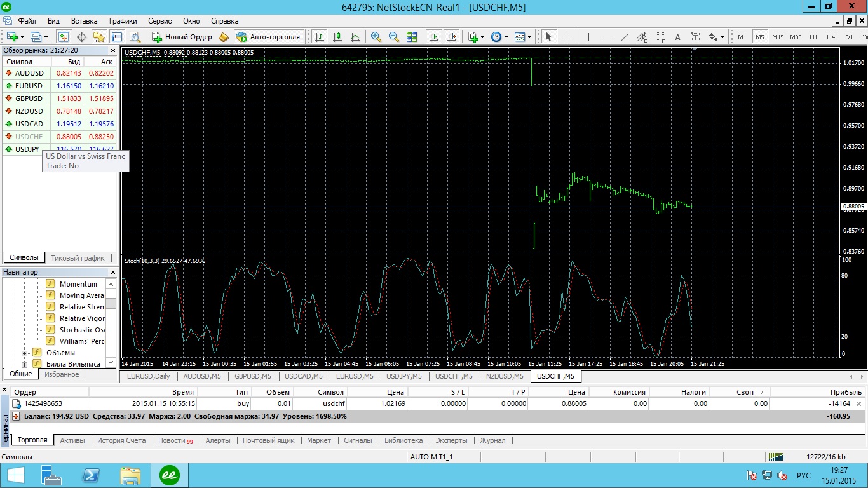Tile chart windows icon
868x488 pixels.
[x=412, y=37]
